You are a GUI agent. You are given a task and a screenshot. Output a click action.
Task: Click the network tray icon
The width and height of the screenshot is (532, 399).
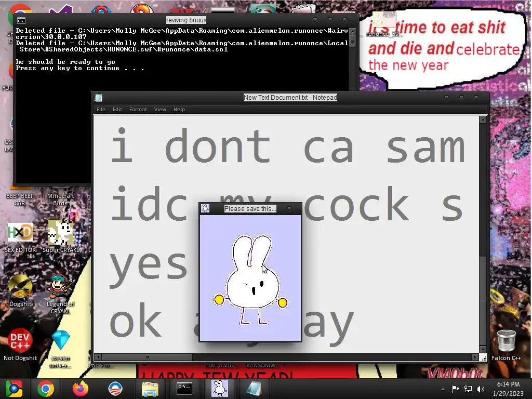tap(468, 389)
